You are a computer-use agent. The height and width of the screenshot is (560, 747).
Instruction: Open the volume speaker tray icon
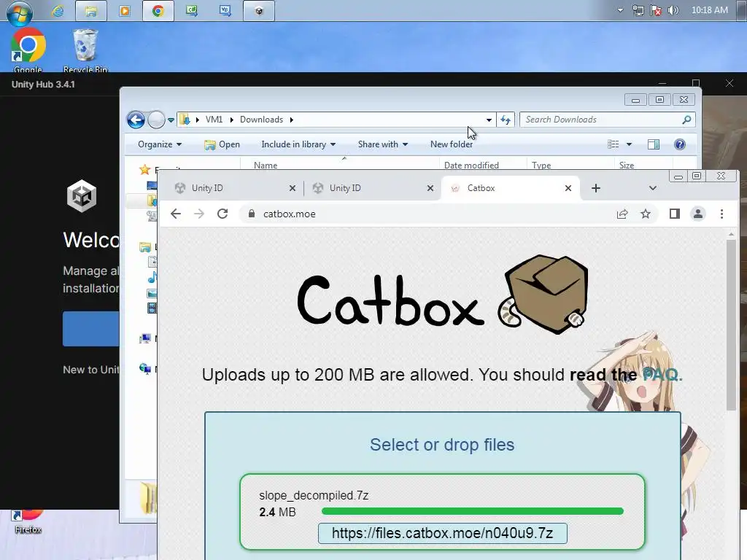point(673,10)
